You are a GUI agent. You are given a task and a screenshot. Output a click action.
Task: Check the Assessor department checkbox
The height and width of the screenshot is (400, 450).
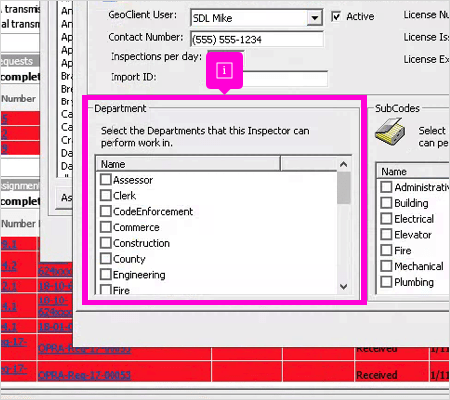[106, 180]
